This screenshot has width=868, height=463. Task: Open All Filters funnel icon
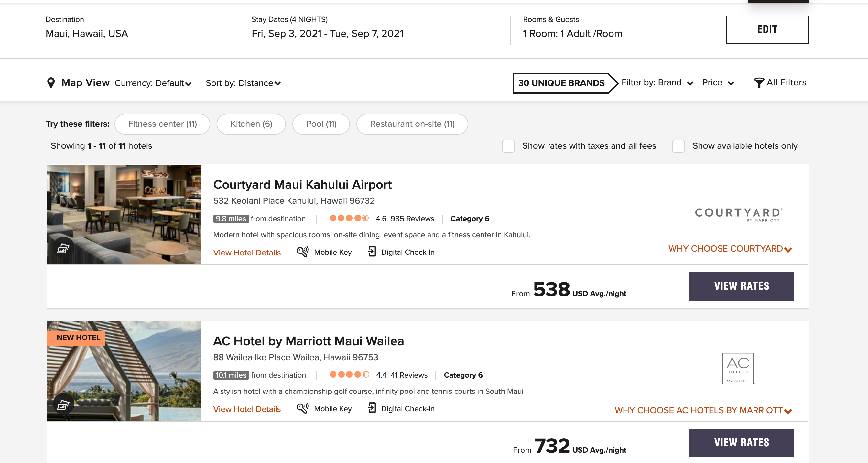758,83
